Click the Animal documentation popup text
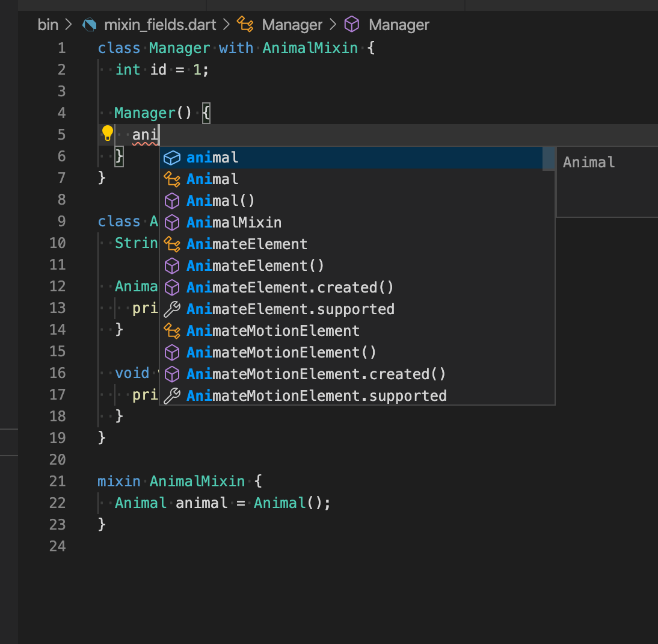658x644 pixels. [589, 162]
